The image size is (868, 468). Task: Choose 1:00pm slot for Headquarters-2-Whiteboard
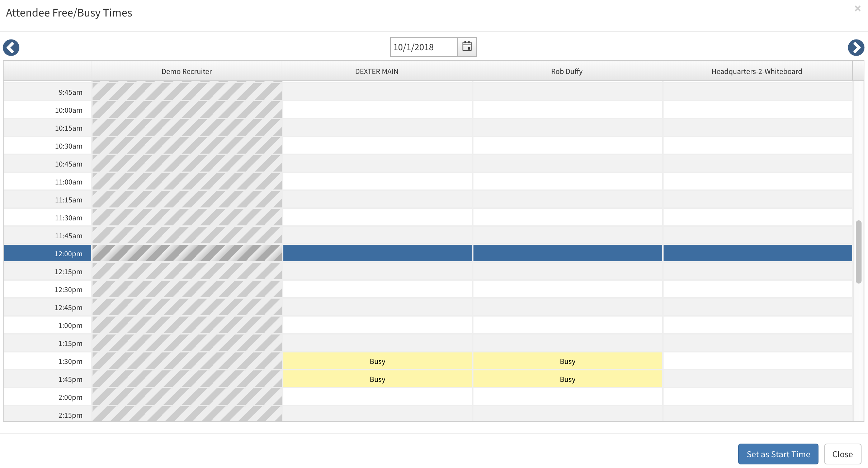pyautogui.click(x=758, y=325)
